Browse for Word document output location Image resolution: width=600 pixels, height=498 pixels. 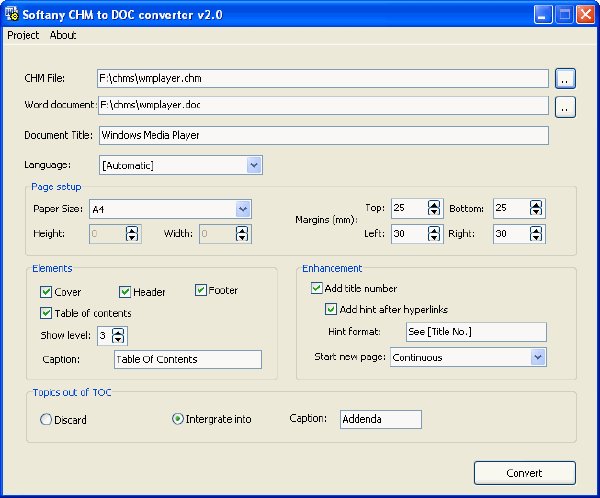(x=565, y=107)
